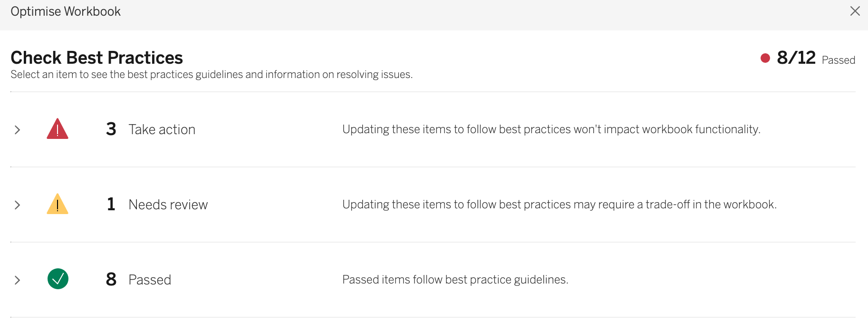This screenshot has height=333, width=868.
Task: Select the Passed row label
Action: [150, 280]
